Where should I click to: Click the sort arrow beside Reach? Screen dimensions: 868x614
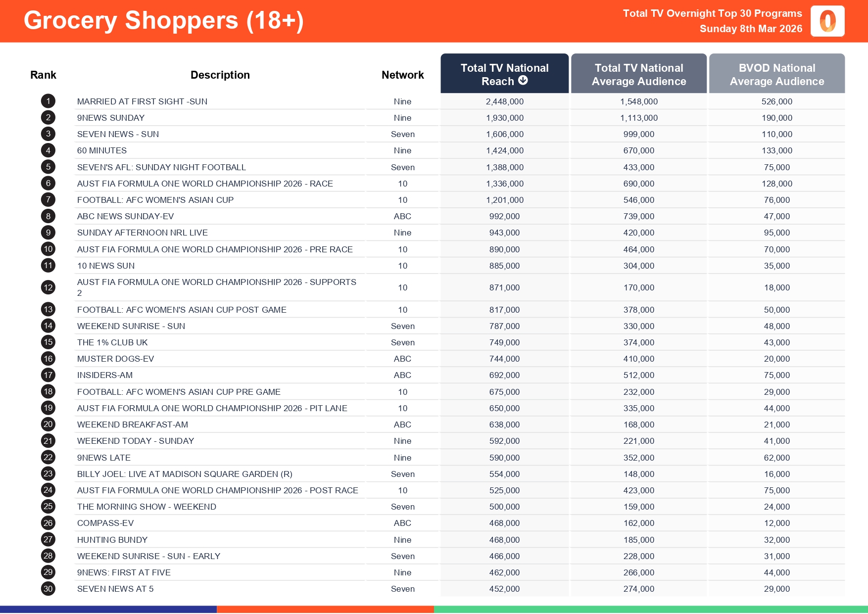tap(523, 81)
